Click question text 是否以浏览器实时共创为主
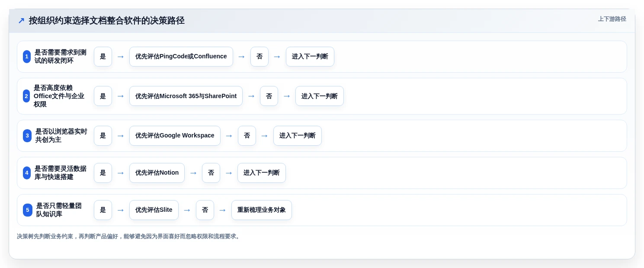This screenshot has width=644, height=268. (x=61, y=136)
